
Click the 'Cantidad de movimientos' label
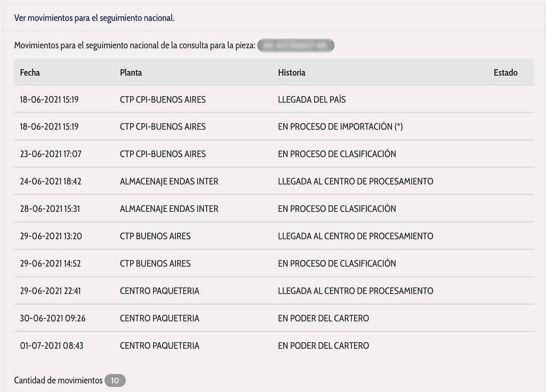[x=58, y=380]
